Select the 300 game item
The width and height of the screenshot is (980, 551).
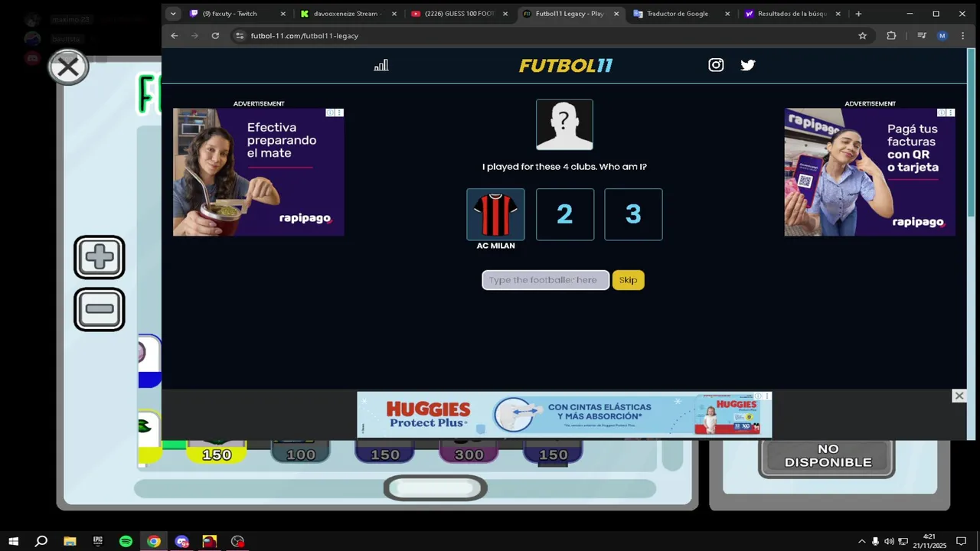[x=469, y=454]
